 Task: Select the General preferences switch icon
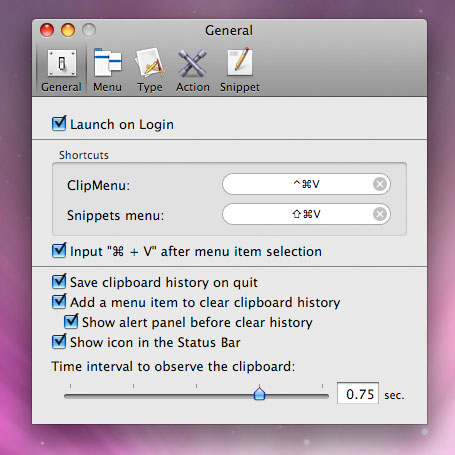[62, 63]
